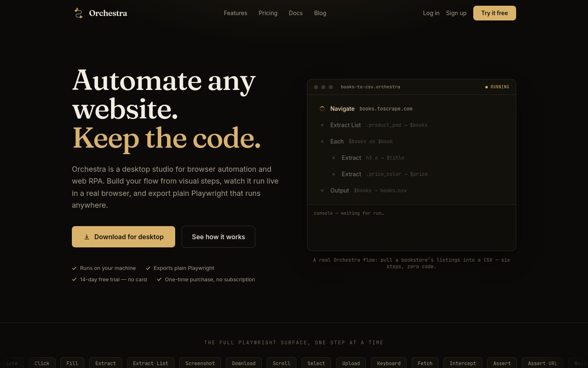Click the Intercept step chip
Screen dimensions: 588x368
tap(463, 363)
